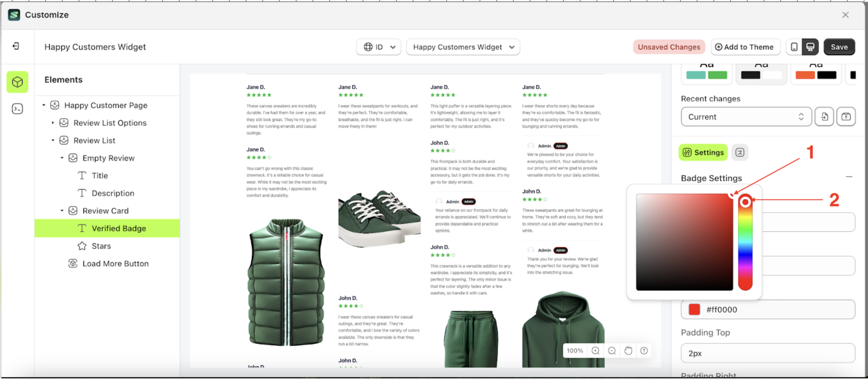Open the import changes file icon
Screen dimensions: 868x379
(x=824, y=116)
